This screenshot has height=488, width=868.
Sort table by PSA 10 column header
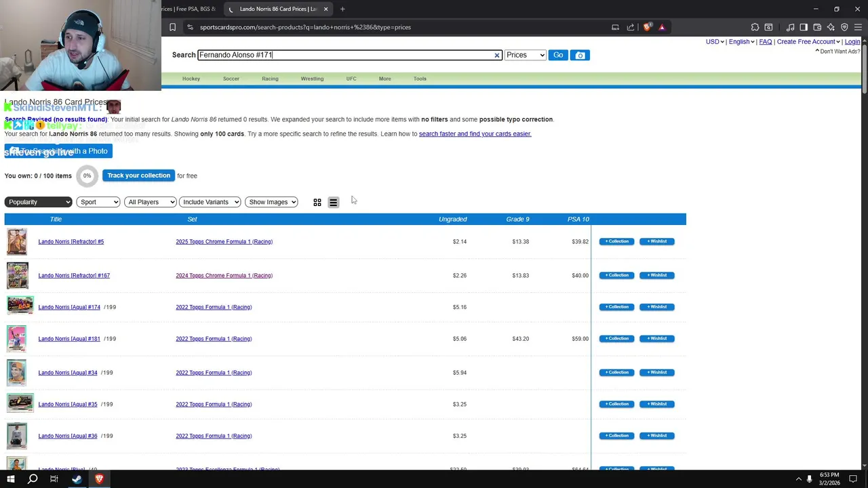coord(578,219)
